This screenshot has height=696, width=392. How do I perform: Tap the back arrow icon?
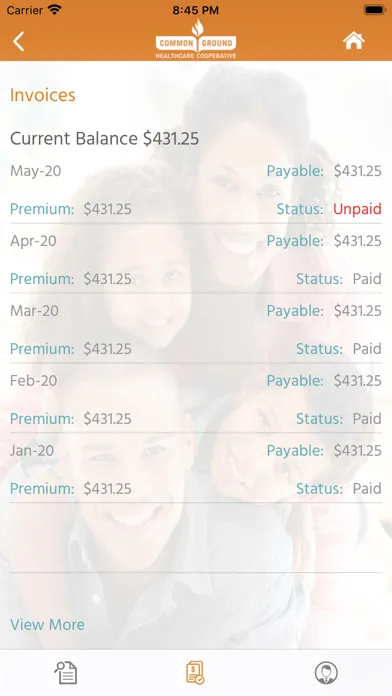point(19,42)
